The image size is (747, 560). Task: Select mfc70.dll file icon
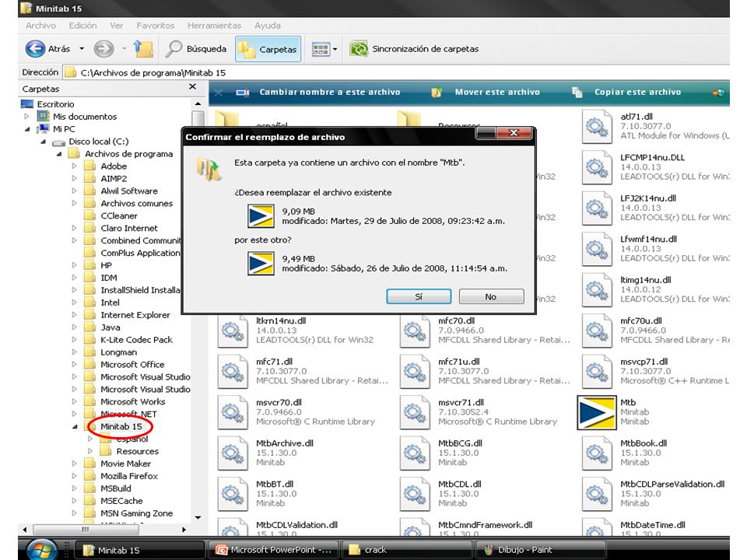(x=415, y=331)
